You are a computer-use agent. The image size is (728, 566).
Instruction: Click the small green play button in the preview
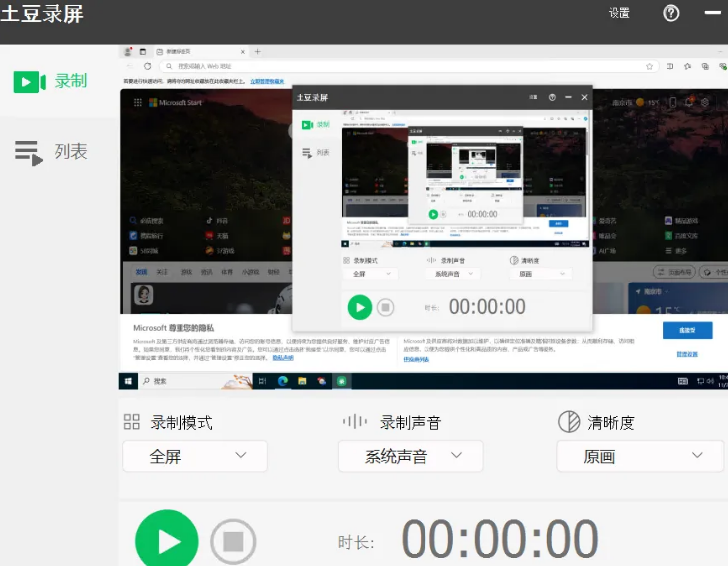point(359,307)
